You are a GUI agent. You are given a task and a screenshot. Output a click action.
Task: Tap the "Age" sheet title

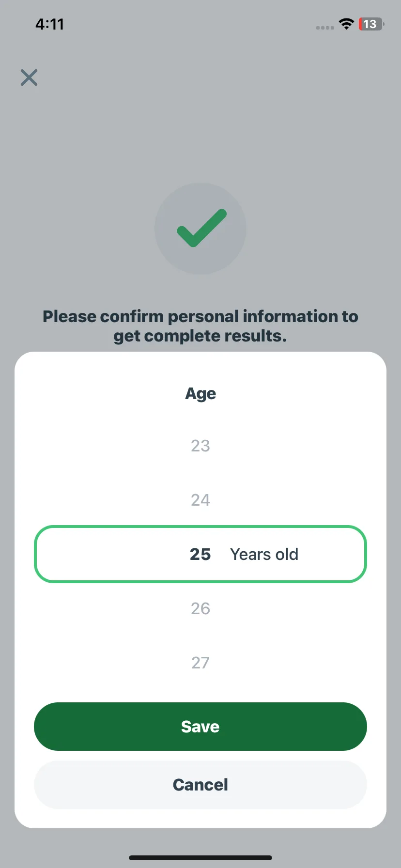coord(200,394)
